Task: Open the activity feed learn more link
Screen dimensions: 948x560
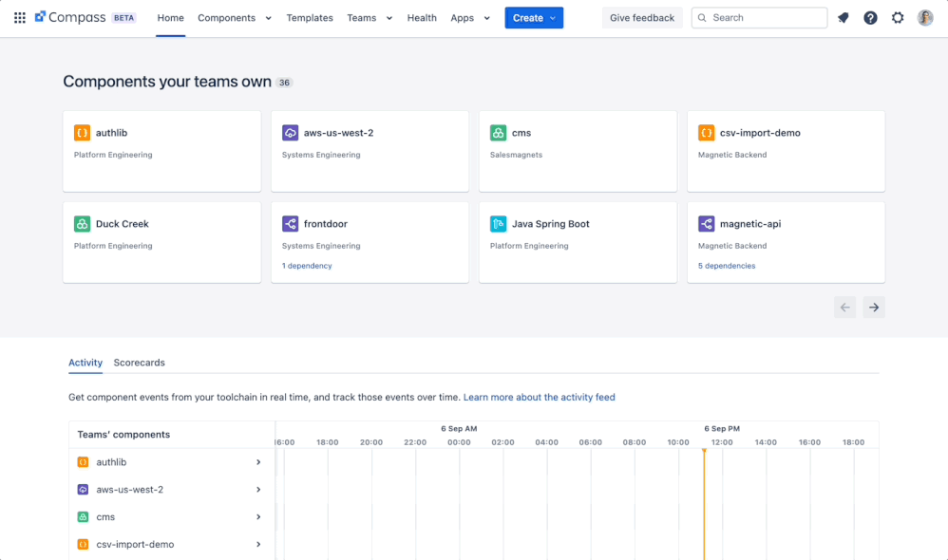Action: (540, 397)
